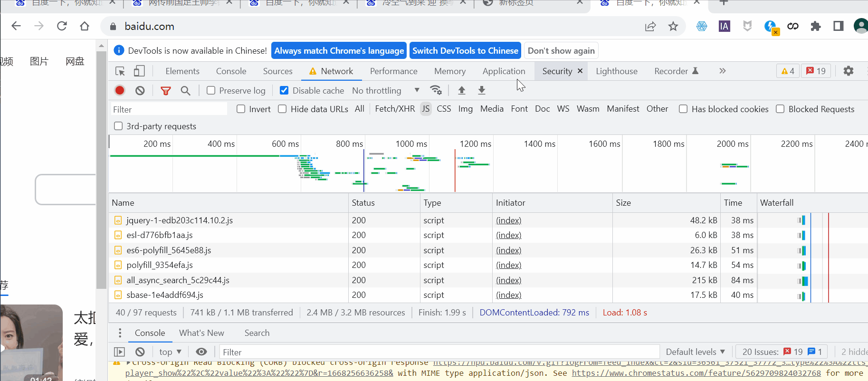Import HAR file upload arrow icon
868x381 pixels.
462,90
